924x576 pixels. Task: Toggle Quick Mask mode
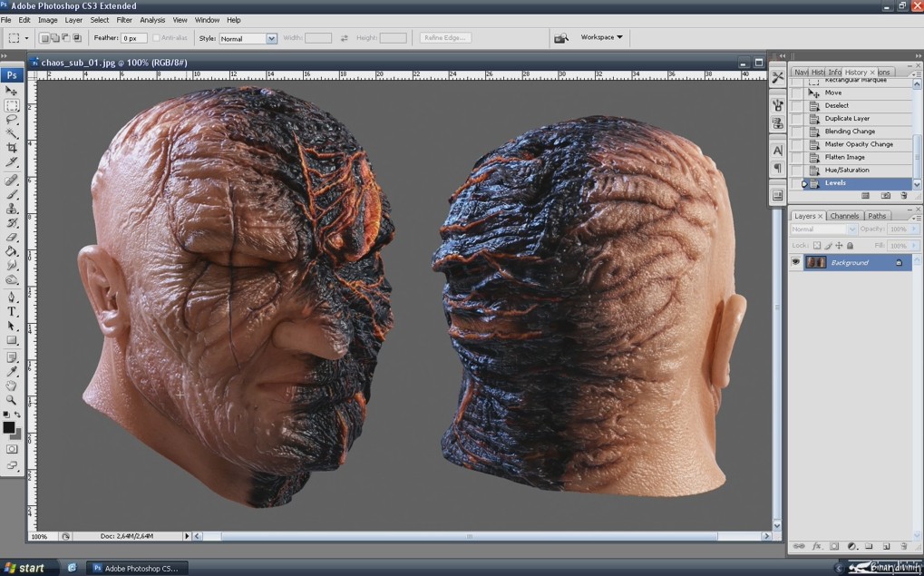11,449
